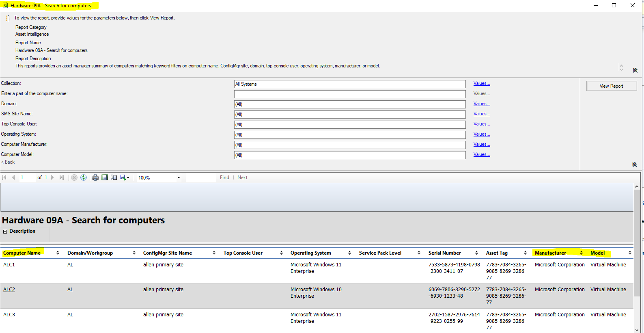Screen dimensions: 644x333
Task: Click the Computer Model parameter field
Action: coord(350,155)
